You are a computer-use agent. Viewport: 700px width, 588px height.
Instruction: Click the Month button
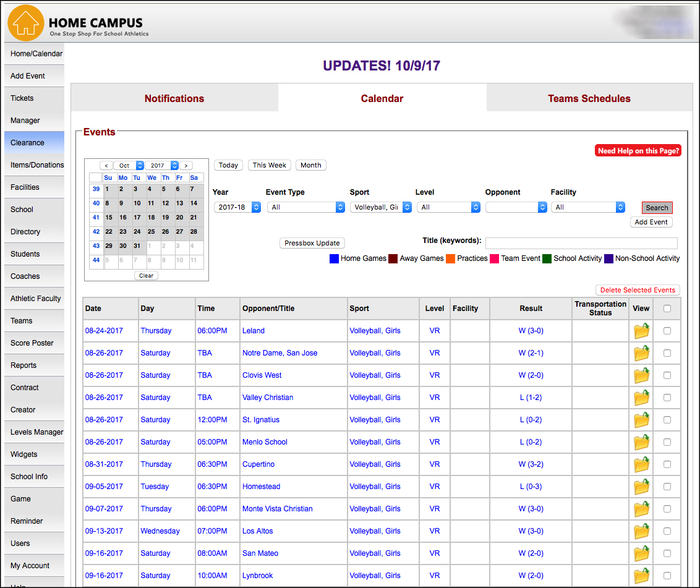pos(310,165)
